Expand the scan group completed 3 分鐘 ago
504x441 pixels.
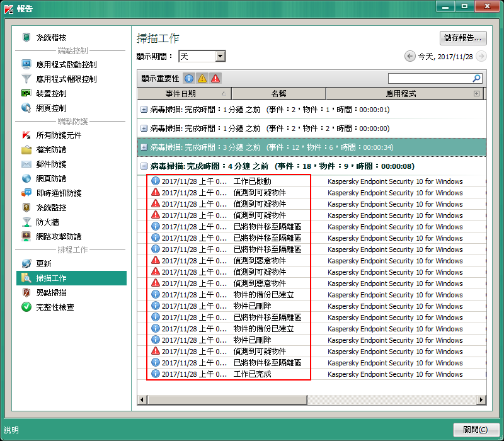pyautogui.click(x=144, y=147)
